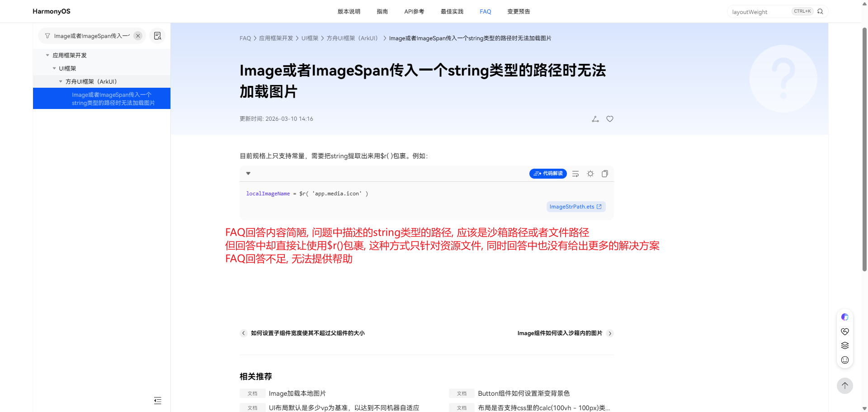
Task: Go to UI框架 breadcrumb link
Action: 310,38
